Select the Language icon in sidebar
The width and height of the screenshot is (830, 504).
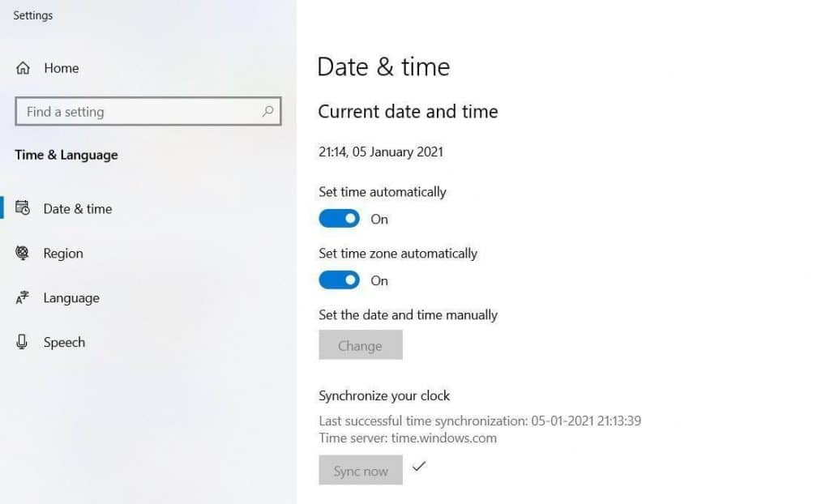[24, 297]
